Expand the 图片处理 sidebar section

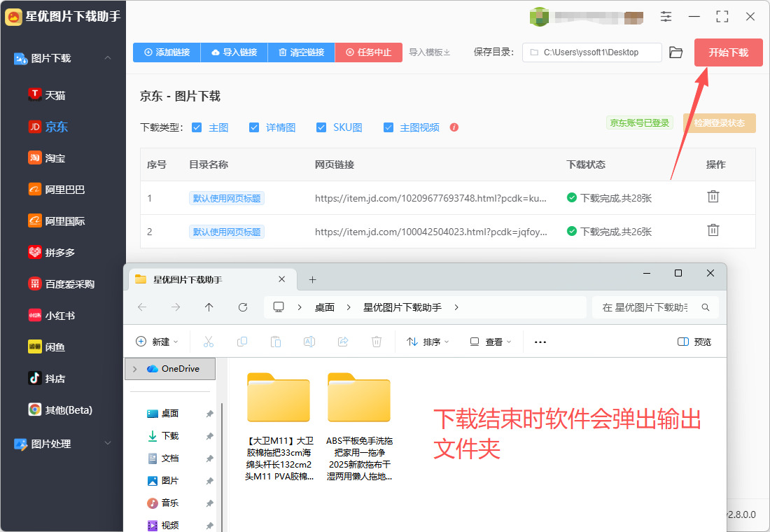tap(108, 443)
